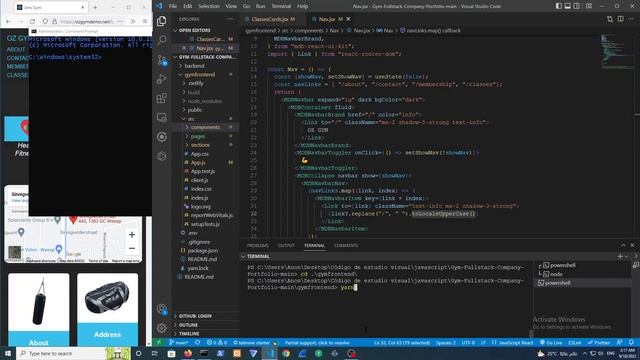The width and height of the screenshot is (640, 360).
Task: Click errors and warnings count in status bar
Action: (x=216, y=342)
